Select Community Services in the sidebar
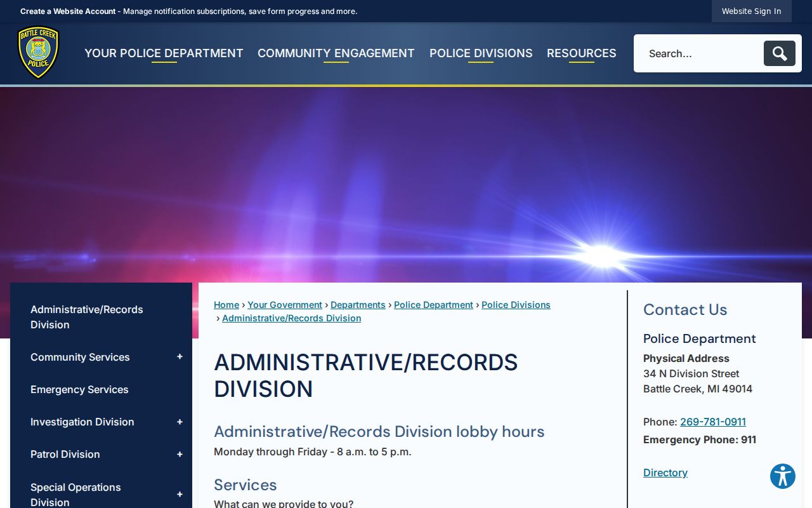812x508 pixels. (80, 357)
